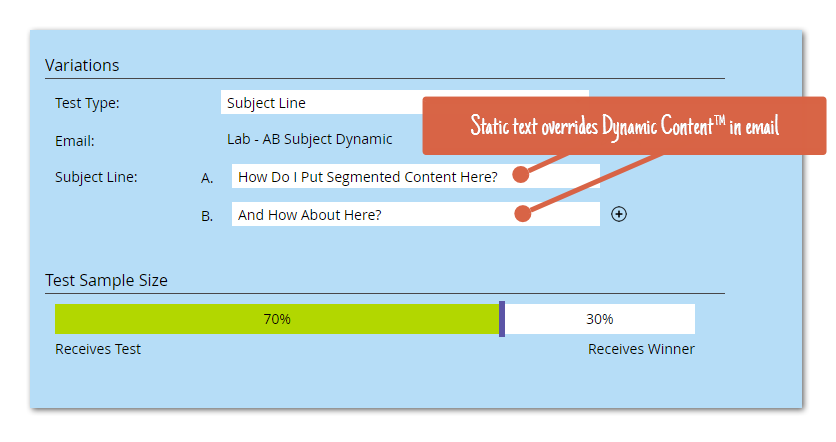Image resolution: width=836 pixels, height=442 pixels.
Task: Click the Variations section heading
Action: click(82, 66)
